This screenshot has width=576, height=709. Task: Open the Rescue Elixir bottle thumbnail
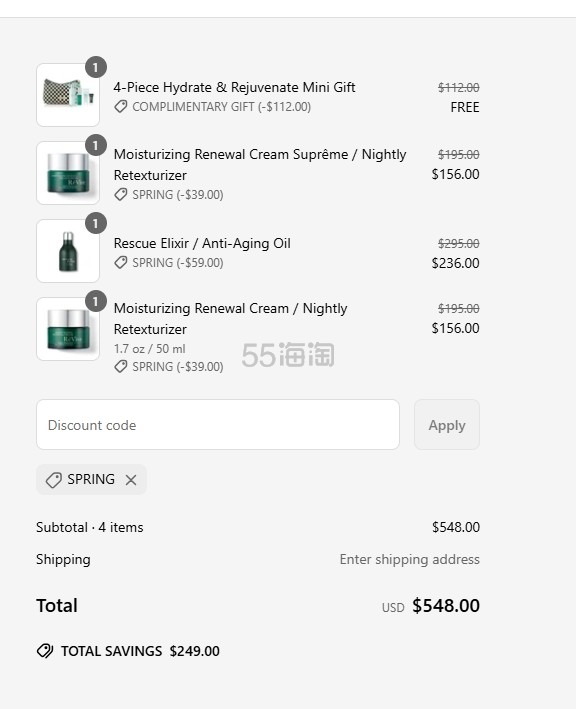(68, 251)
